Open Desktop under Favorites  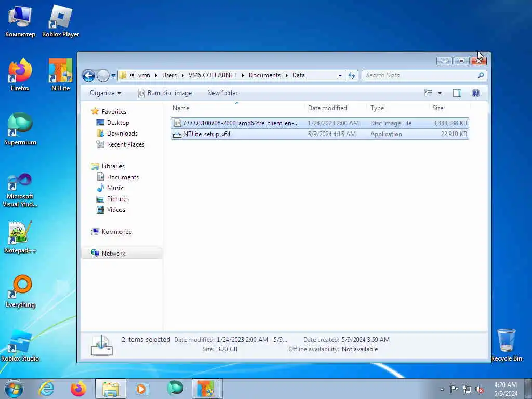tap(118, 123)
